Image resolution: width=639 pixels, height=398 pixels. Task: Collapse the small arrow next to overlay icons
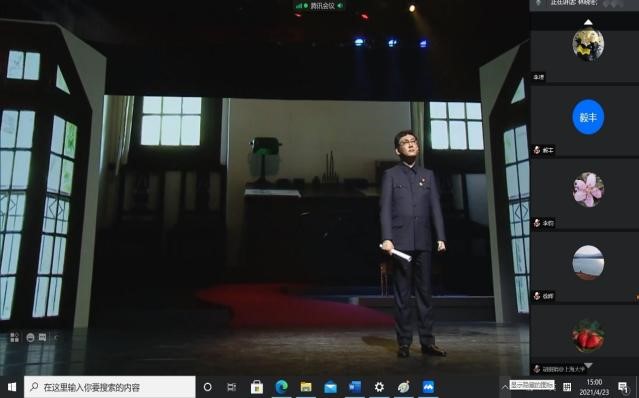pos(56,337)
